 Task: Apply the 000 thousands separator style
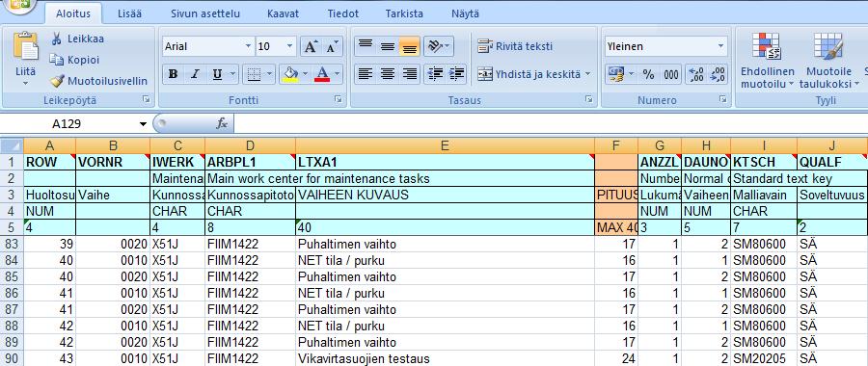click(671, 74)
